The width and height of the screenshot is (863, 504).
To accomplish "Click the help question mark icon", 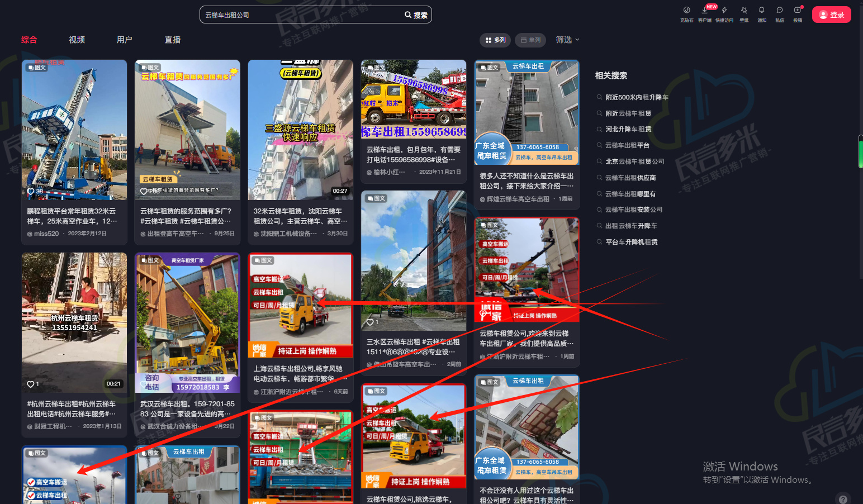I will point(843,499).
